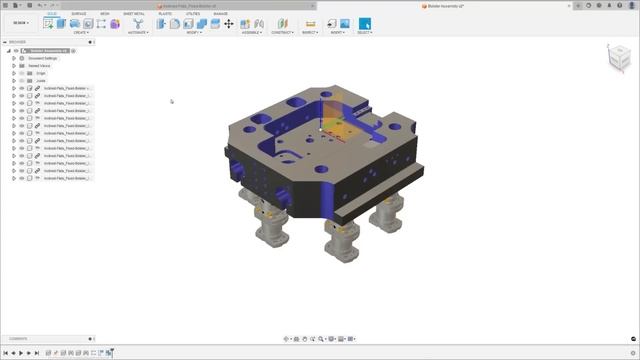Open the Design workspace dropdown
This screenshot has width=640, height=360.
point(21,23)
